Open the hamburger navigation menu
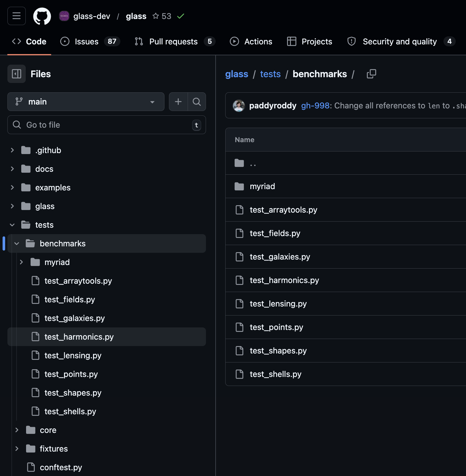Viewport: 466px width, 476px height. pos(16,16)
